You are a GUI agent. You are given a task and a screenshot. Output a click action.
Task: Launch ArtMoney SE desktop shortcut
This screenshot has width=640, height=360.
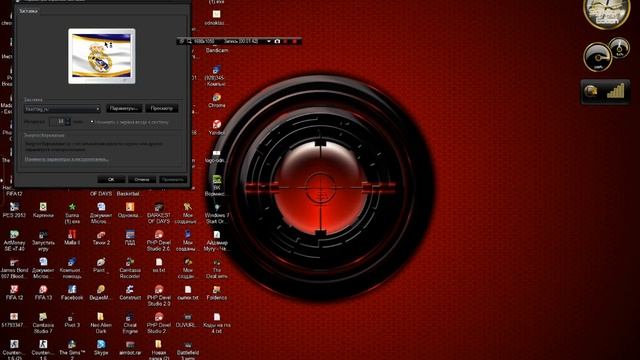pyautogui.click(x=14, y=240)
